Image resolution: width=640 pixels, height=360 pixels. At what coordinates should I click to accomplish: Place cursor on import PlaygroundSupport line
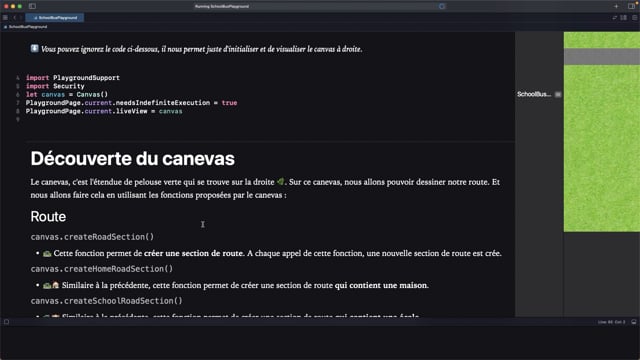tap(73, 78)
